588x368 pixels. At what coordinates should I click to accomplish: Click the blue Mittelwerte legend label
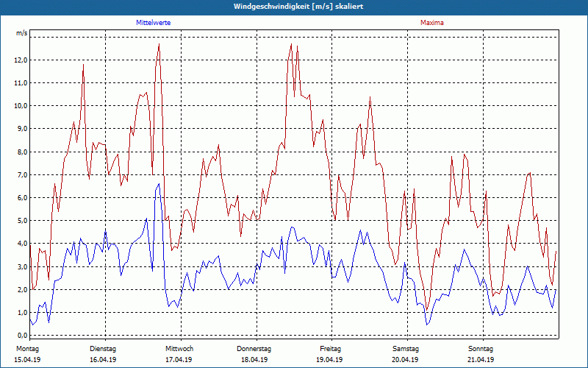tap(154, 23)
